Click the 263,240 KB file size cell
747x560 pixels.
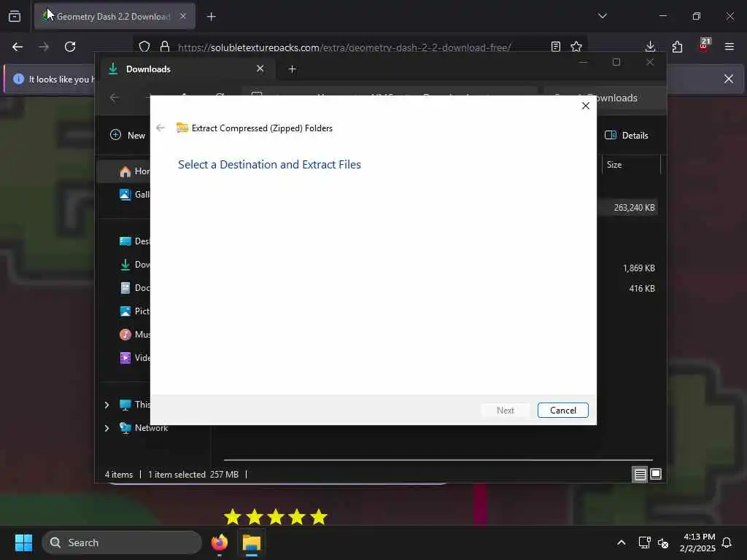tap(634, 208)
